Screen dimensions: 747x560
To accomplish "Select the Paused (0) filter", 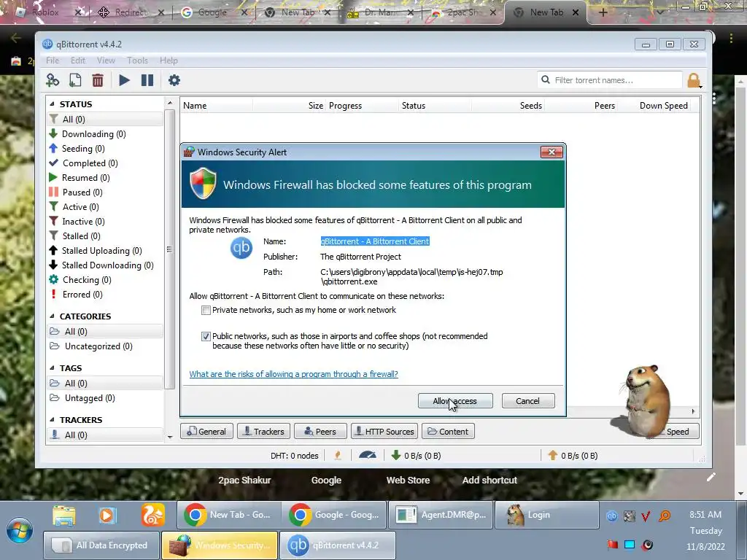I will click(x=82, y=192).
